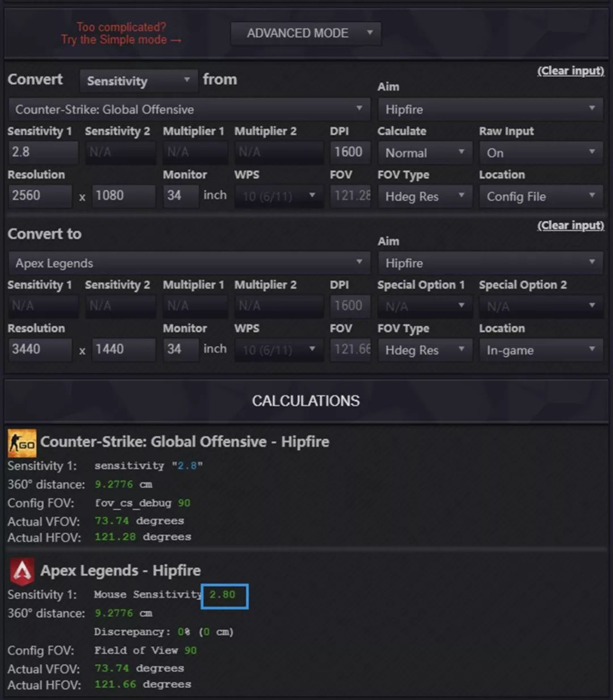Open the Calculate Normal dropdown
Image resolution: width=613 pixels, height=700 pixels.
(x=425, y=153)
